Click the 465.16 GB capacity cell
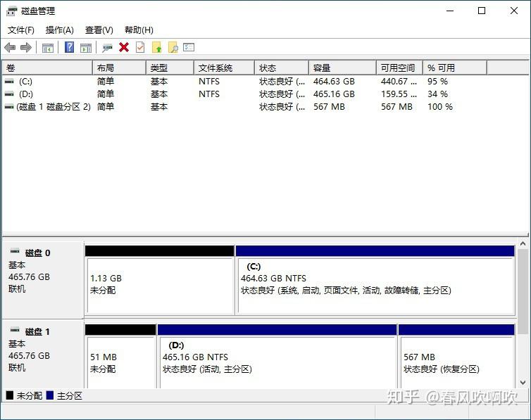Viewport: 531px width, 420px height. (x=334, y=94)
